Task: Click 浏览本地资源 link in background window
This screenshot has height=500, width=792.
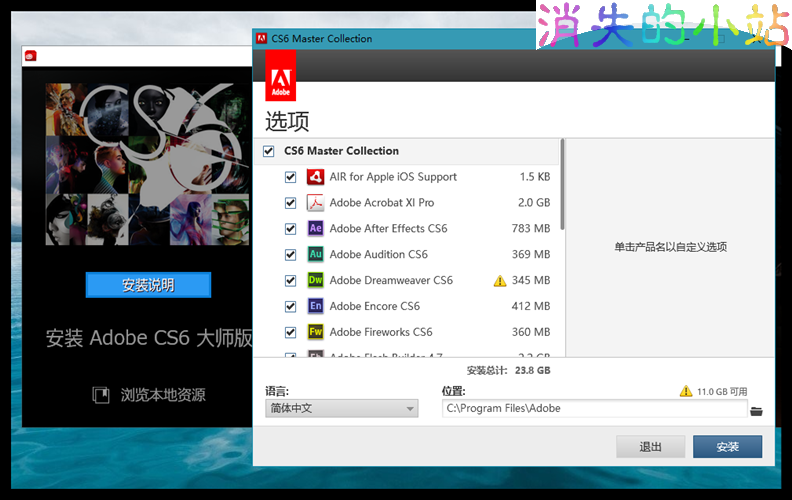Action: (x=163, y=395)
